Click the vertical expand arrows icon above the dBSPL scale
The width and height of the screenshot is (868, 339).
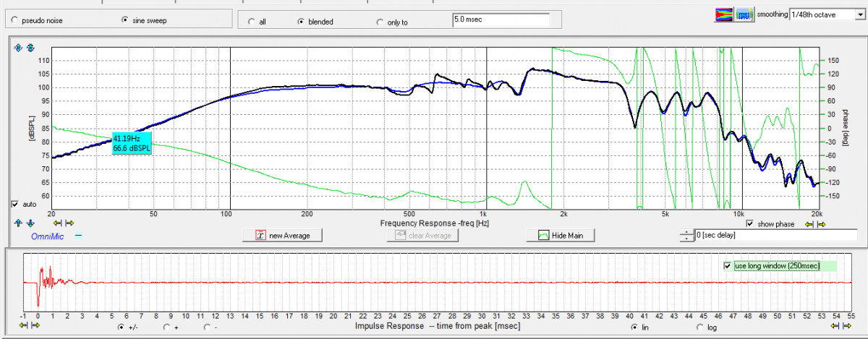[x=20, y=48]
